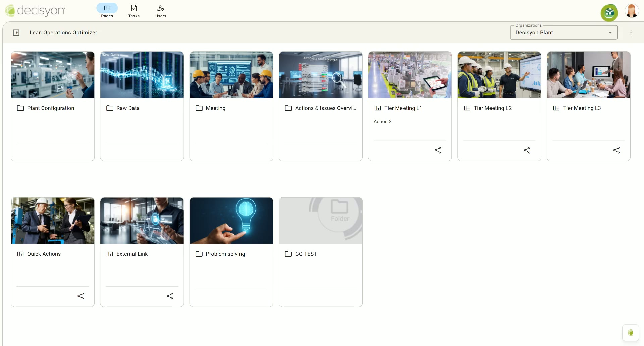Open the Plant Configuration folder thumbnail
This screenshot has width=644, height=346.
point(53,75)
